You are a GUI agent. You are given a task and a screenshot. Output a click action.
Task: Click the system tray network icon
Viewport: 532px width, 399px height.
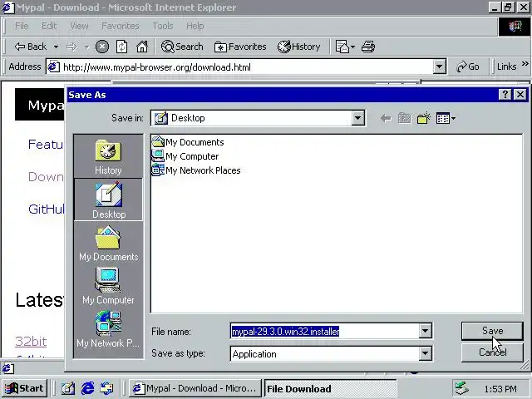pos(462,388)
